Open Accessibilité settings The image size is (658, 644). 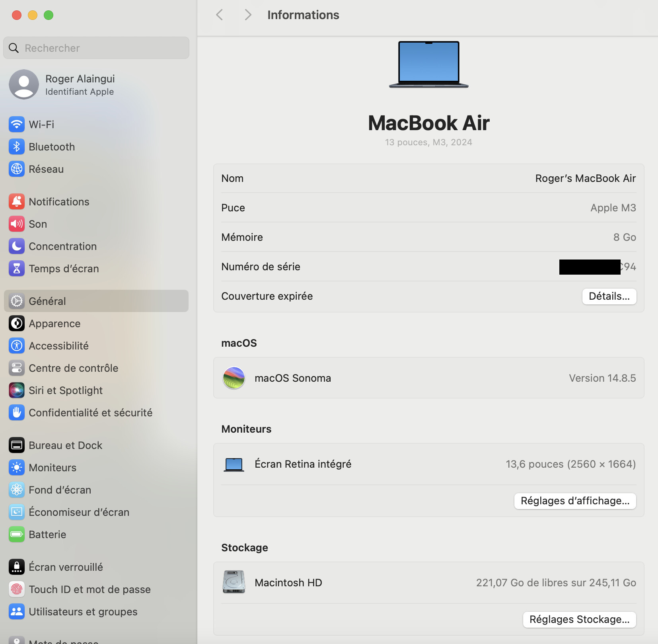click(x=58, y=345)
